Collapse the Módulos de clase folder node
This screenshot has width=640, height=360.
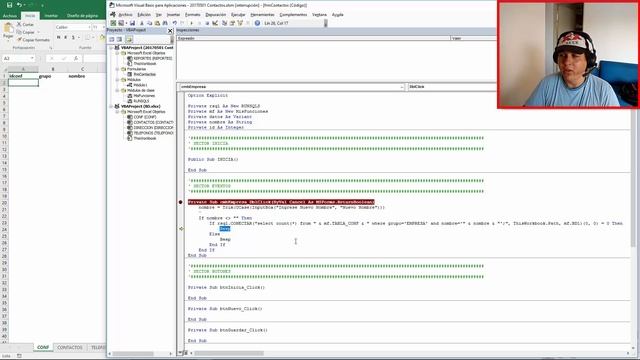118,90
